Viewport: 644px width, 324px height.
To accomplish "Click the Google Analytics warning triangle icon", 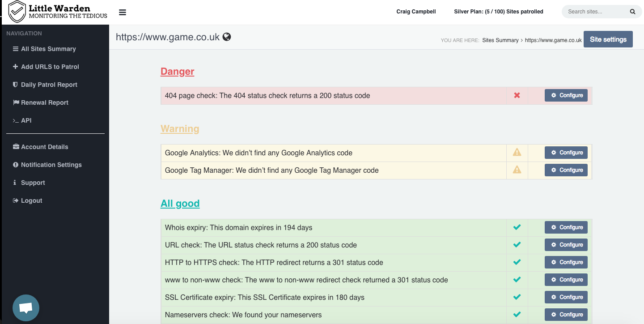I will 517,153.
